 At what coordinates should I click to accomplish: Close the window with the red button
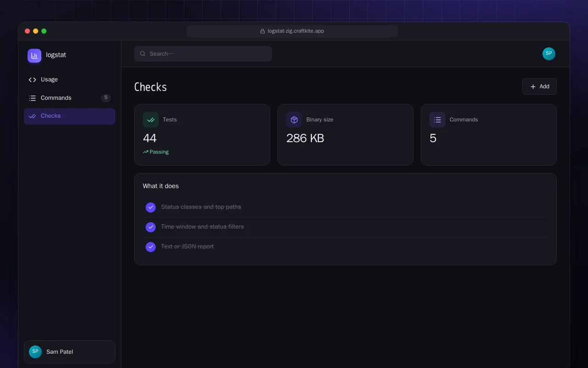[x=28, y=31]
